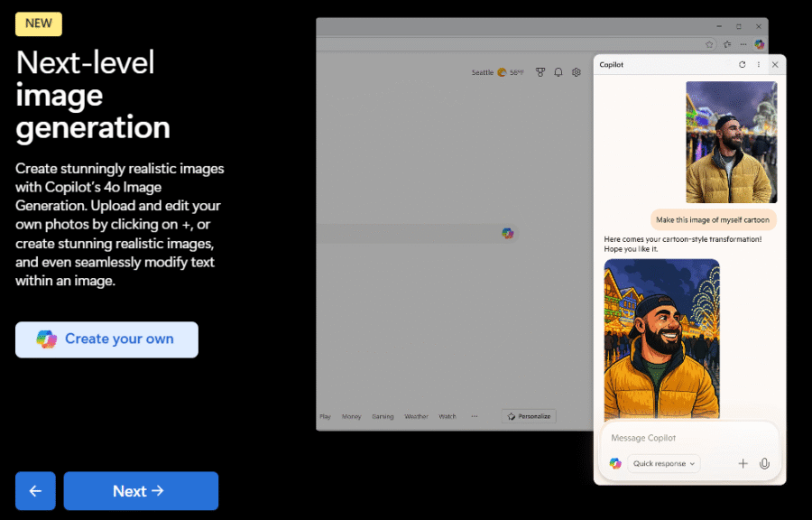The height and width of the screenshot is (520, 812).
Task: Click the Copilot icon in the search box
Action: [508, 233]
